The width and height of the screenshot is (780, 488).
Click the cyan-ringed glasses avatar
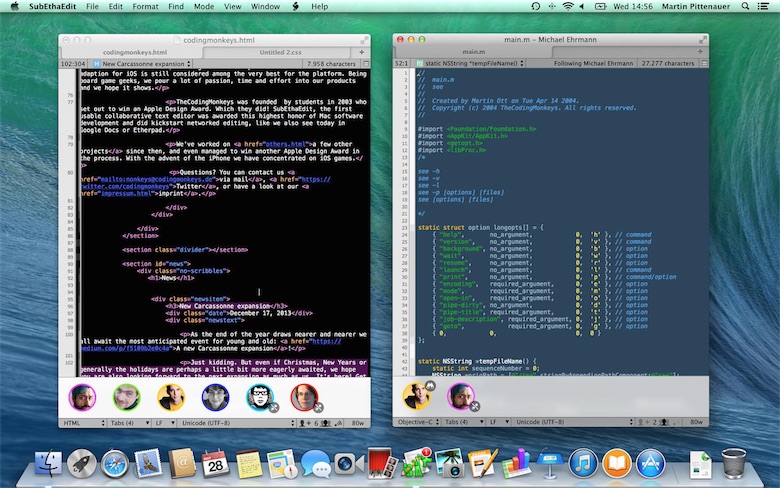(x=260, y=397)
